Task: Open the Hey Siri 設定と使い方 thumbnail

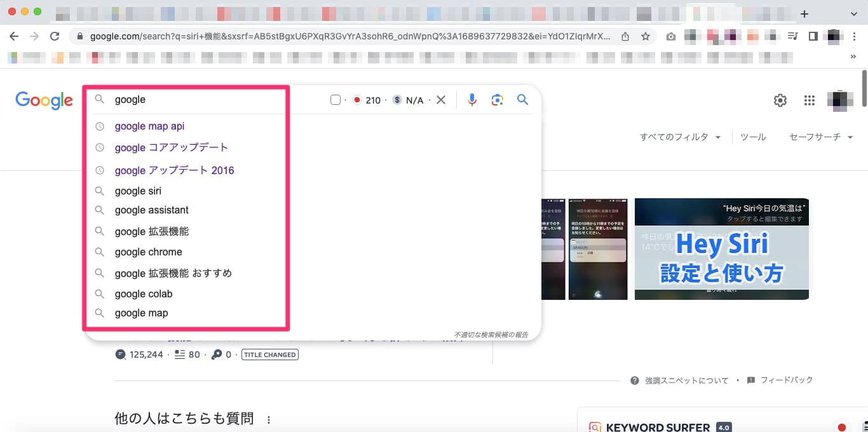Action: coord(721,248)
